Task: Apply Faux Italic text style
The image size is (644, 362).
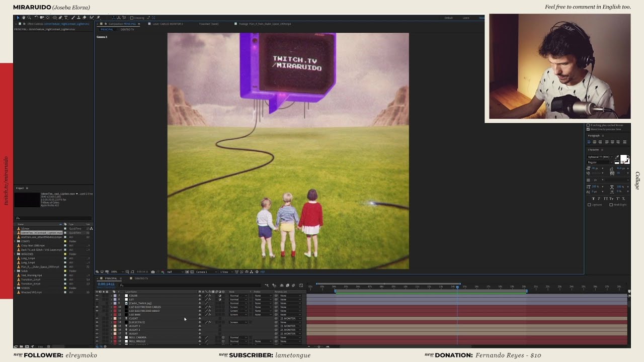Action: coord(599,199)
